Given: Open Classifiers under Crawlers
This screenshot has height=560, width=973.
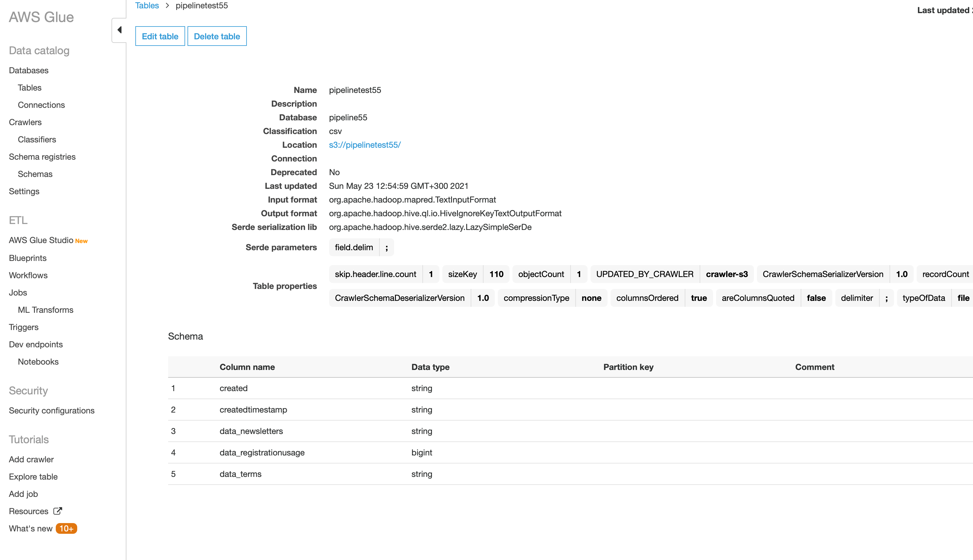Looking at the screenshot, I should point(37,140).
